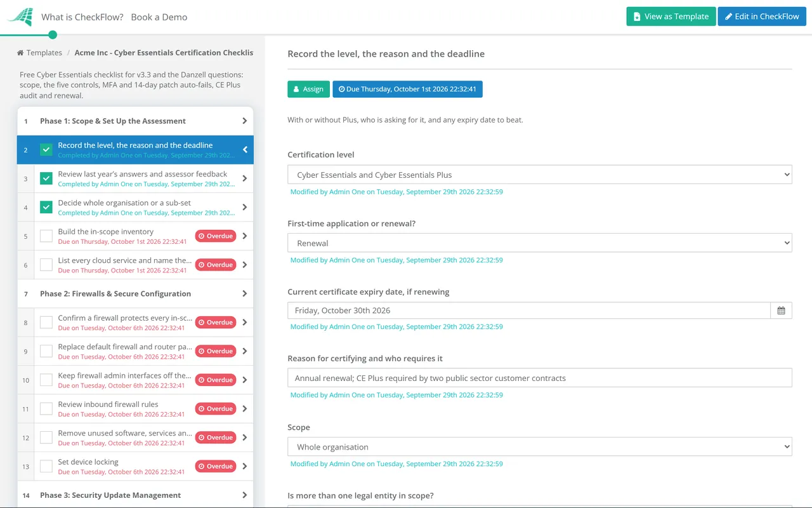Select Remove unused software, services task row

135,438
